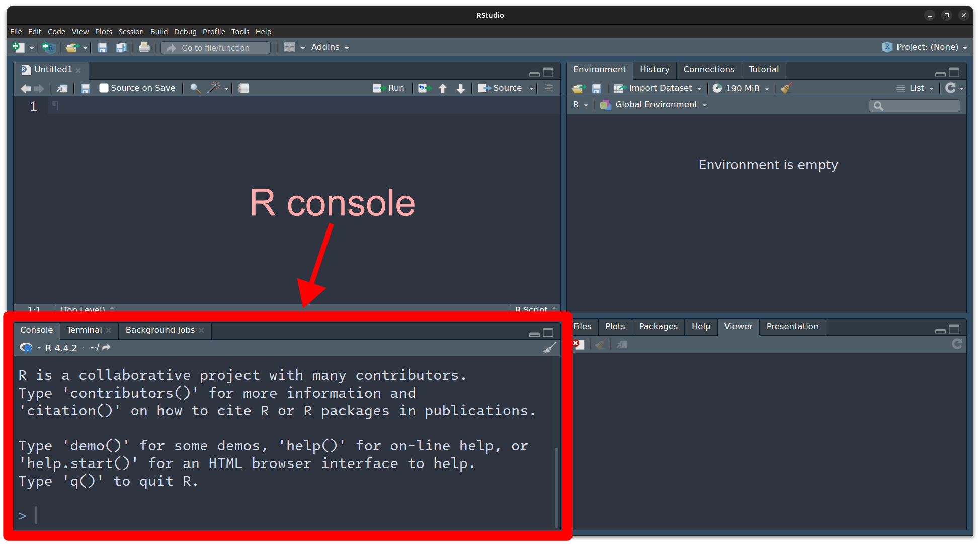Click the clear environment broom icon
This screenshot has height=544, width=980.
coord(786,88)
